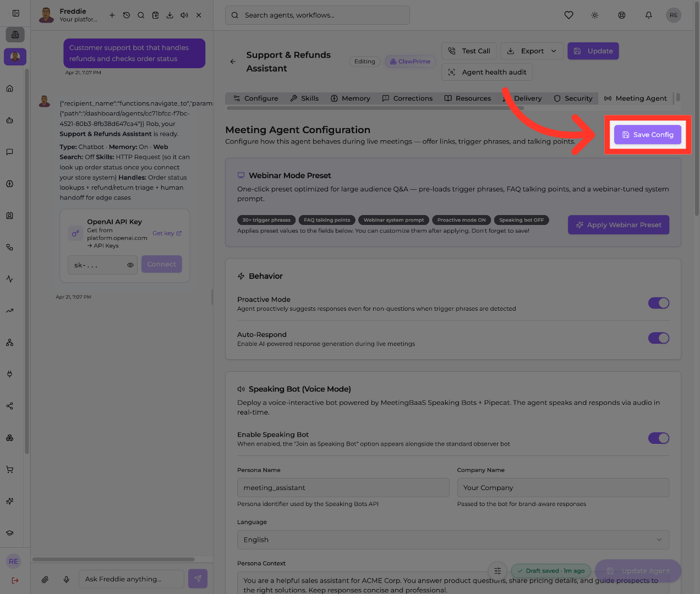Go back using the arrow beside Support & Refunds

pos(233,62)
